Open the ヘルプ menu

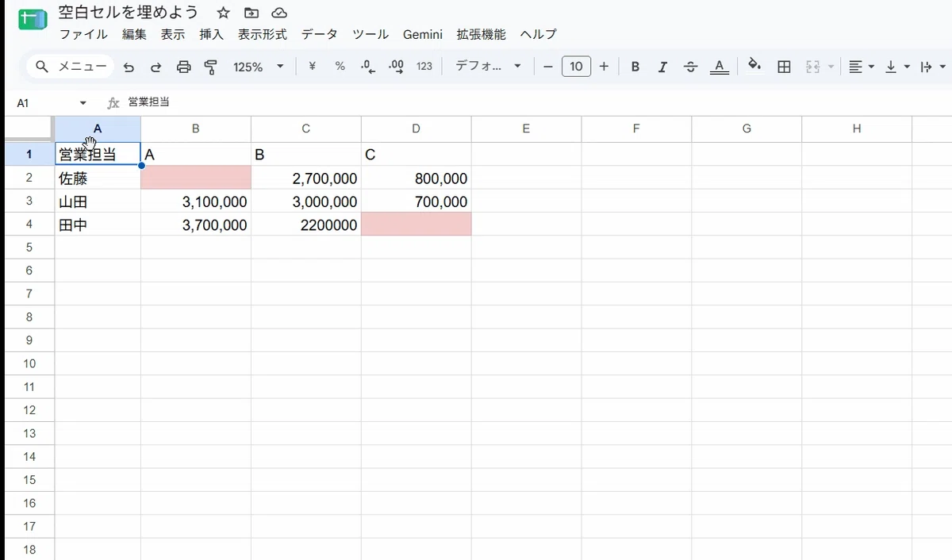click(x=538, y=35)
